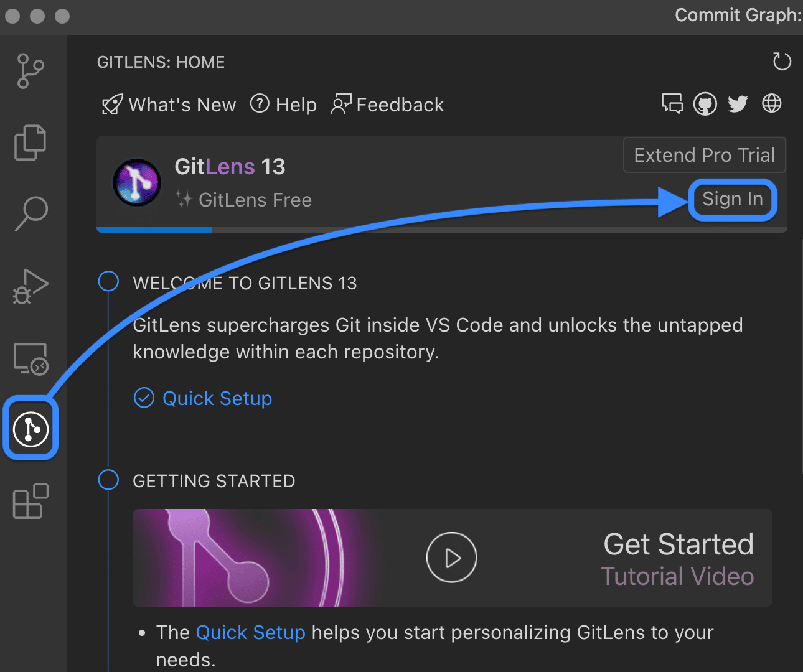Open the Extensions view
Viewport: 803px width, 672px height.
pos(31,501)
